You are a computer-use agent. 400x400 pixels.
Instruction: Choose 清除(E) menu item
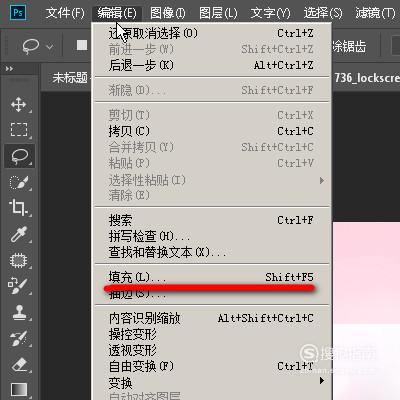pyautogui.click(x=211, y=195)
